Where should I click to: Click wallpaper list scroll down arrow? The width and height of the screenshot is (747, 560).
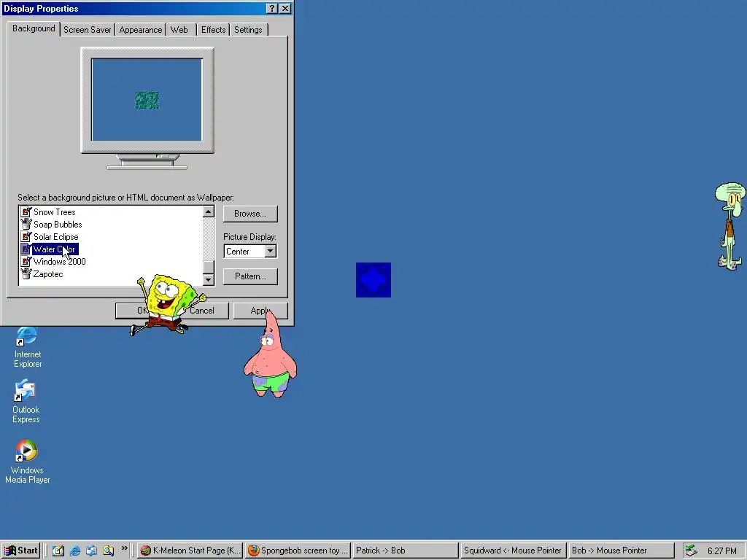[x=209, y=279]
